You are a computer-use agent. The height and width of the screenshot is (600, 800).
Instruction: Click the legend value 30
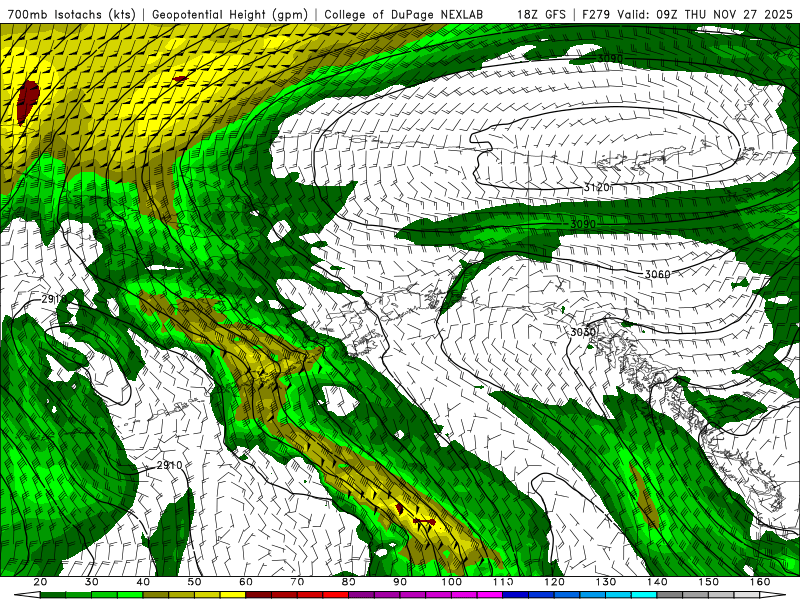coord(92,582)
